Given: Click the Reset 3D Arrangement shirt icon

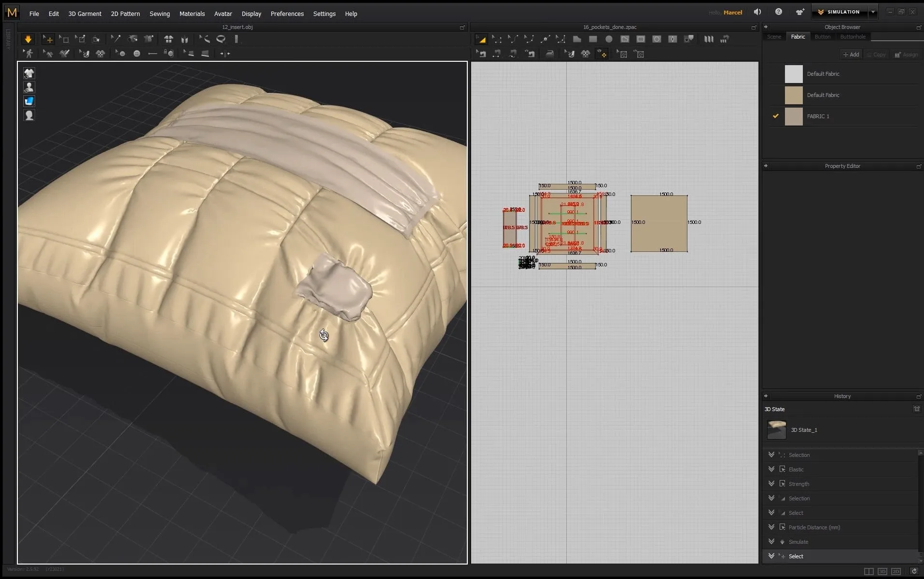Looking at the screenshot, I should click(x=168, y=39).
